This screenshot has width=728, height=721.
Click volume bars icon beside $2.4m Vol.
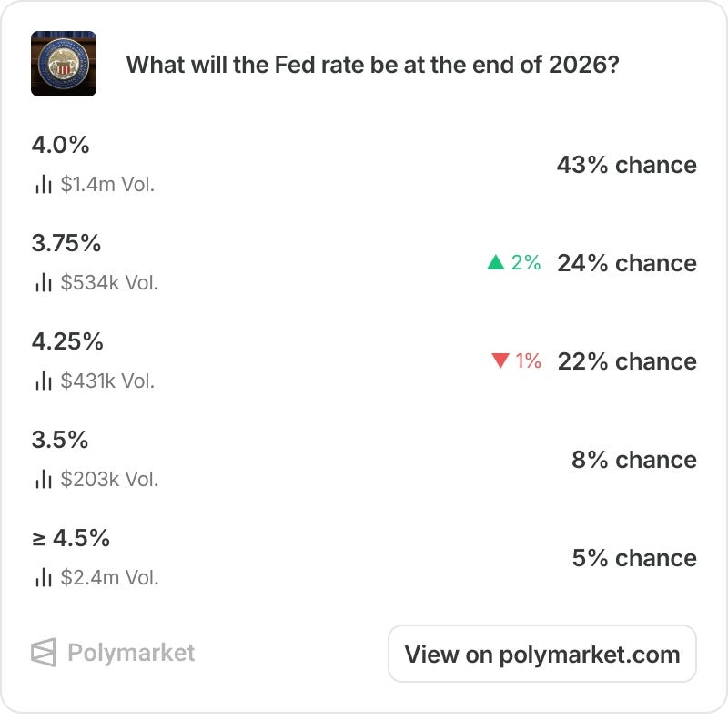(43, 577)
